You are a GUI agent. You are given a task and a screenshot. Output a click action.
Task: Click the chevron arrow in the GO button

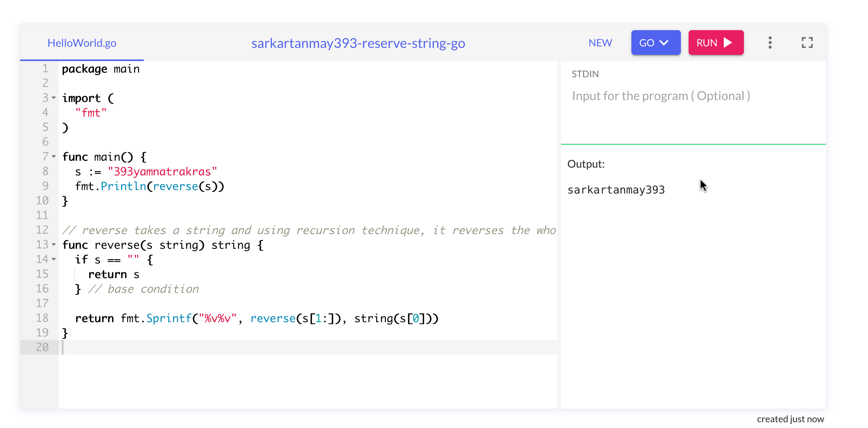click(664, 42)
